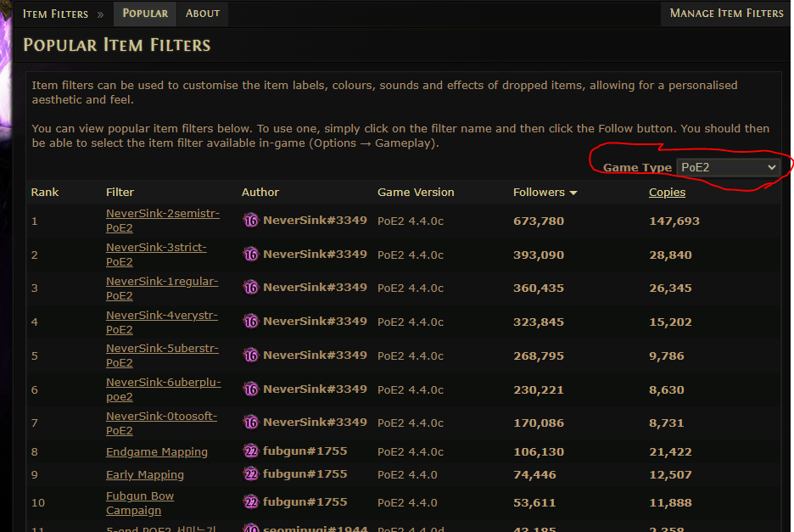The width and height of the screenshot is (794, 532).
Task: Click author fubgun#1755 in Early Mapping row
Action: click(305, 474)
